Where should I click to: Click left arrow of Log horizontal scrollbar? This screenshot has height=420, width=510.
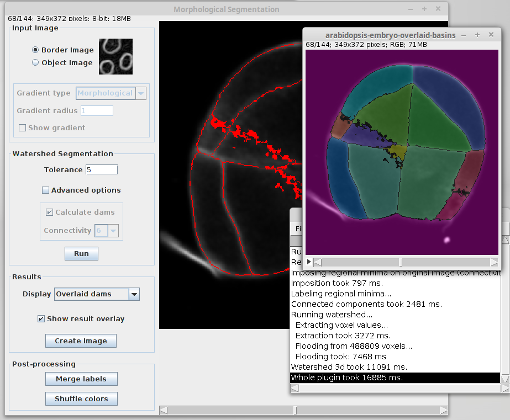[x=295, y=388]
